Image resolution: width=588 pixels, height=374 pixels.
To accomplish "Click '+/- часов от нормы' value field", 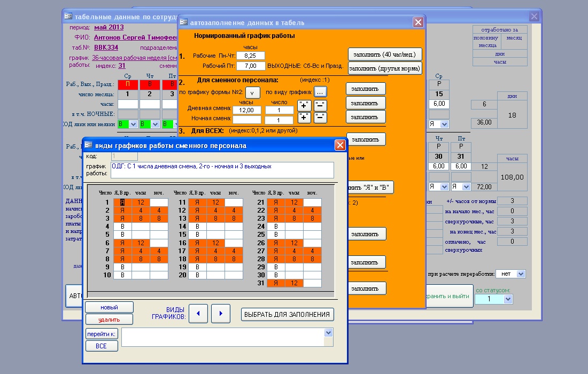I will click(x=512, y=201).
